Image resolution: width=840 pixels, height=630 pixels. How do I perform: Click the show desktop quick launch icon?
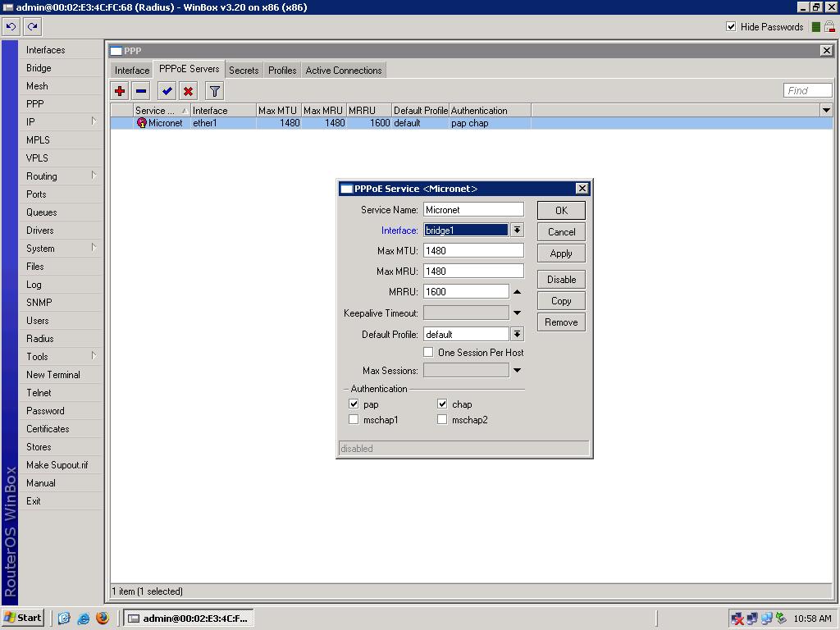click(64, 618)
